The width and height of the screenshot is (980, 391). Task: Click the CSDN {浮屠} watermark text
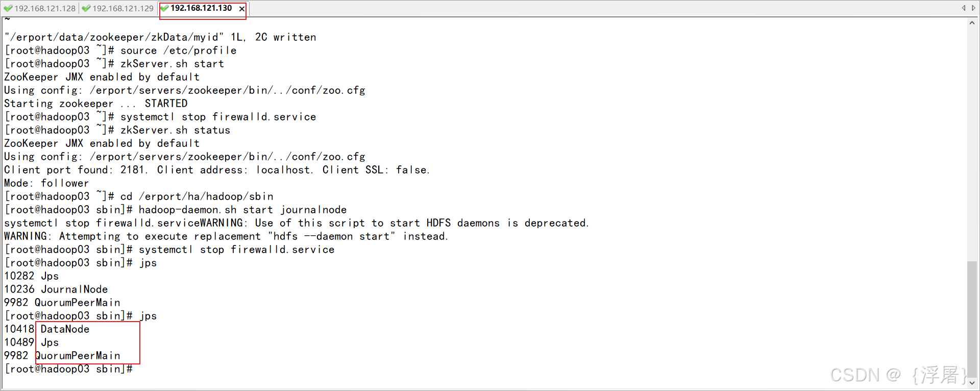point(897,375)
